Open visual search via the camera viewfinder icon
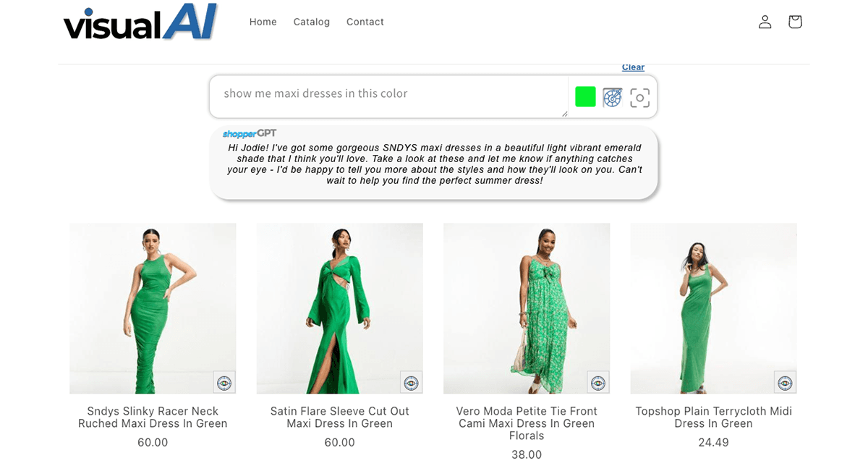This screenshot has height=466, width=868. pyautogui.click(x=639, y=97)
